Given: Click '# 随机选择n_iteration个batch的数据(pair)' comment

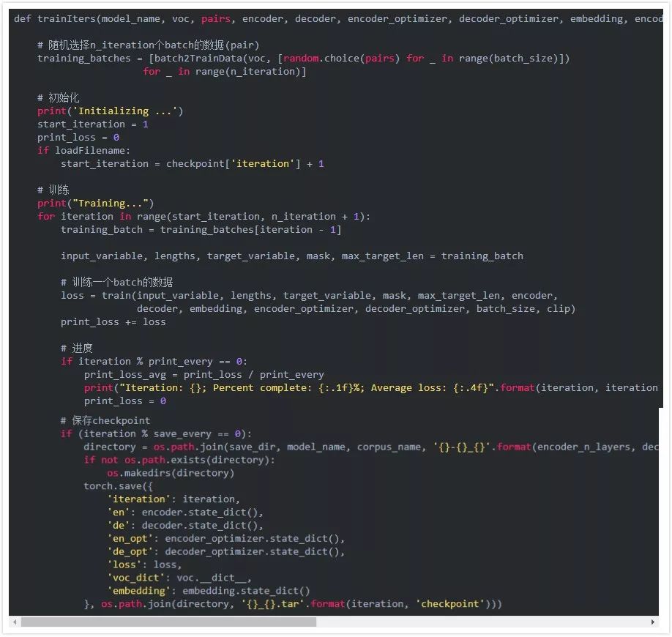Looking at the screenshot, I should [149, 45].
